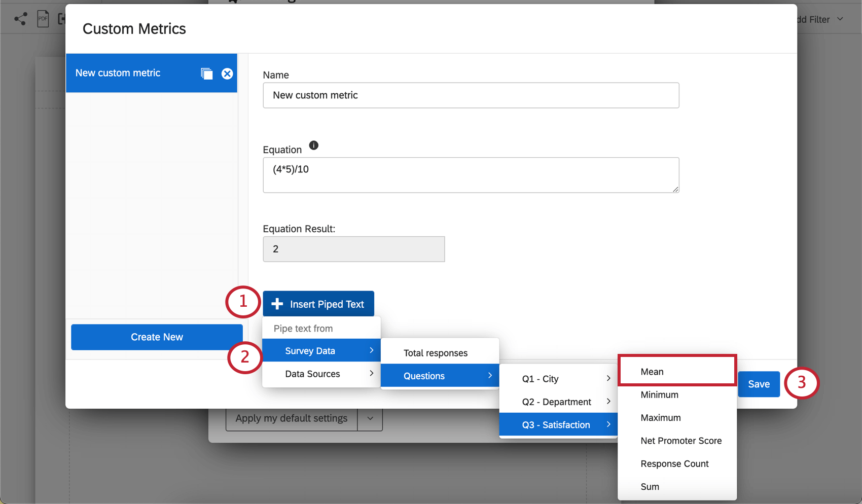Screen dimensions: 862x504
Task: Open the Apply my default settings dropdown arrow
Action: 370,418
